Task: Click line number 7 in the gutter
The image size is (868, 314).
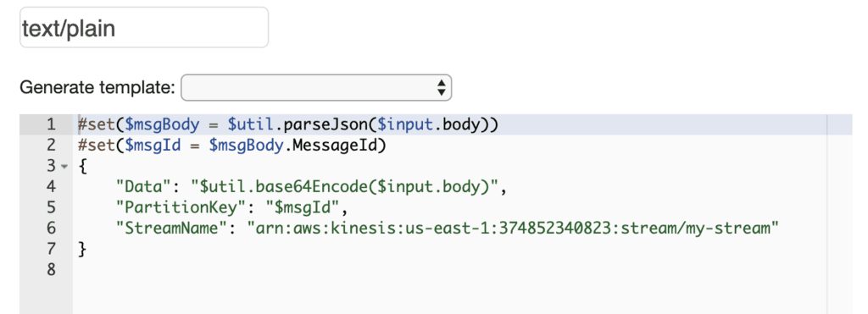Action: [x=52, y=250]
